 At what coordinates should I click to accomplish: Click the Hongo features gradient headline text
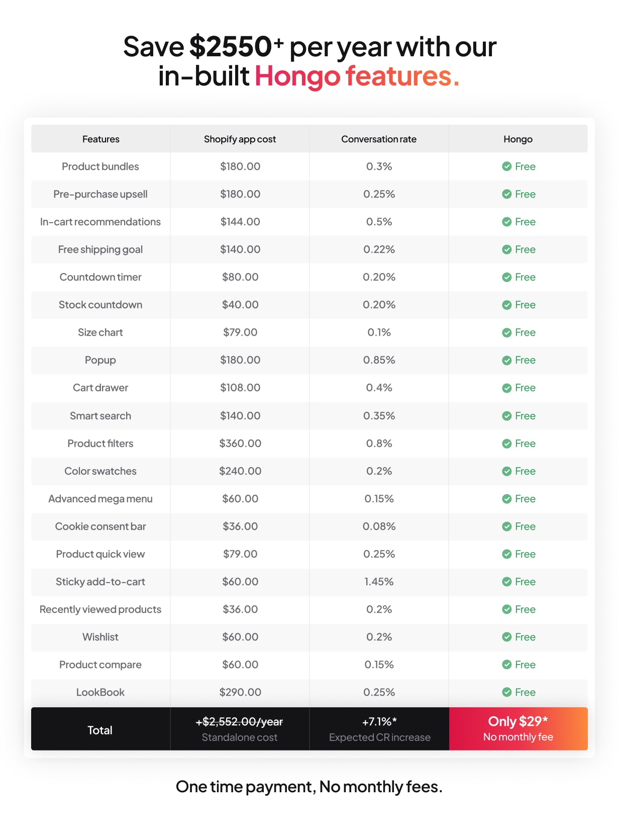coord(357,76)
